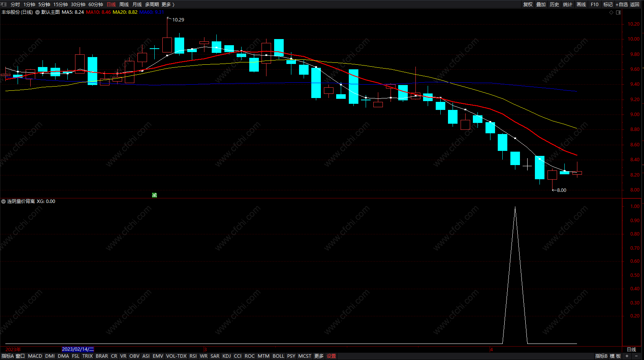Apply the WR indicator
644x360 pixels.
pyautogui.click(x=204, y=356)
